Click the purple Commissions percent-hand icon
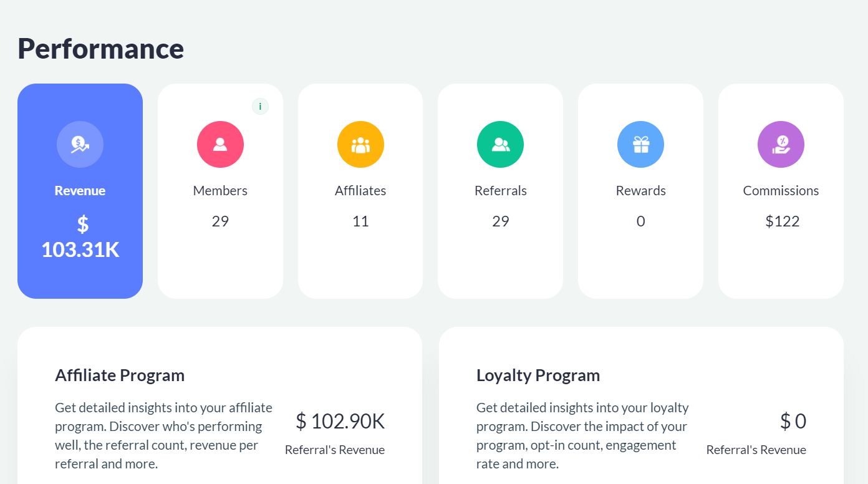This screenshot has width=868, height=484. click(781, 145)
